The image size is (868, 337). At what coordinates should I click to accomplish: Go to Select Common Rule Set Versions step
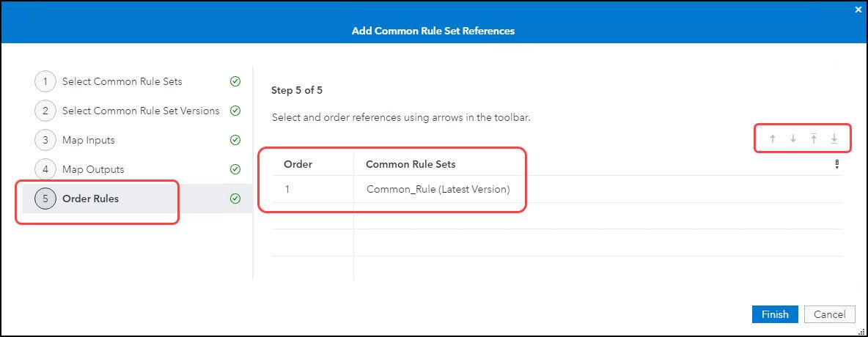coord(141,111)
